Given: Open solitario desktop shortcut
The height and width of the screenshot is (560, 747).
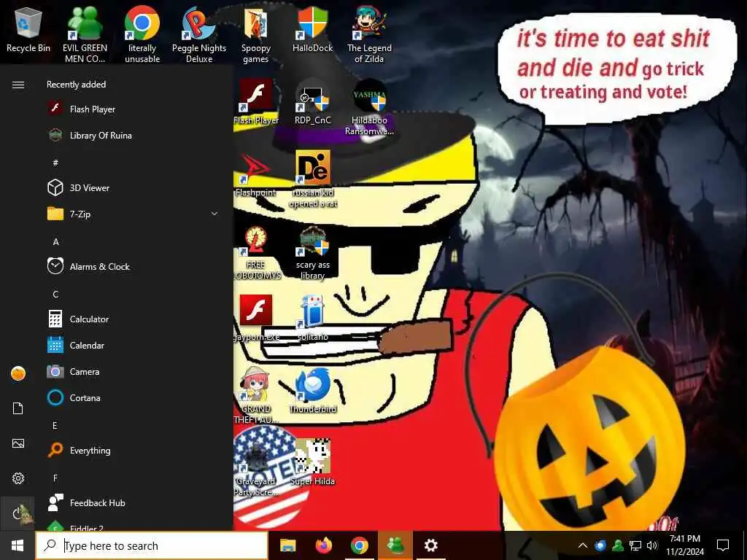Looking at the screenshot, I should (312, 318).
